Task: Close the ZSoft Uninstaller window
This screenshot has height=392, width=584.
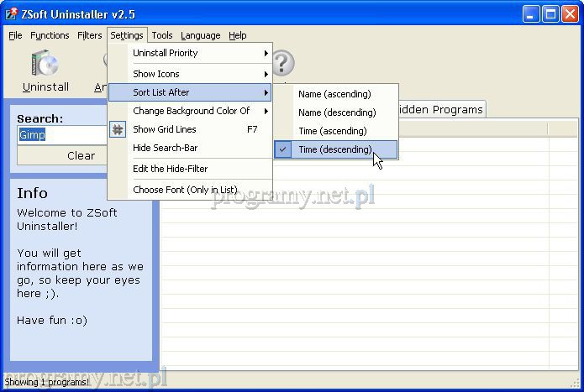Action: point(569,14)
